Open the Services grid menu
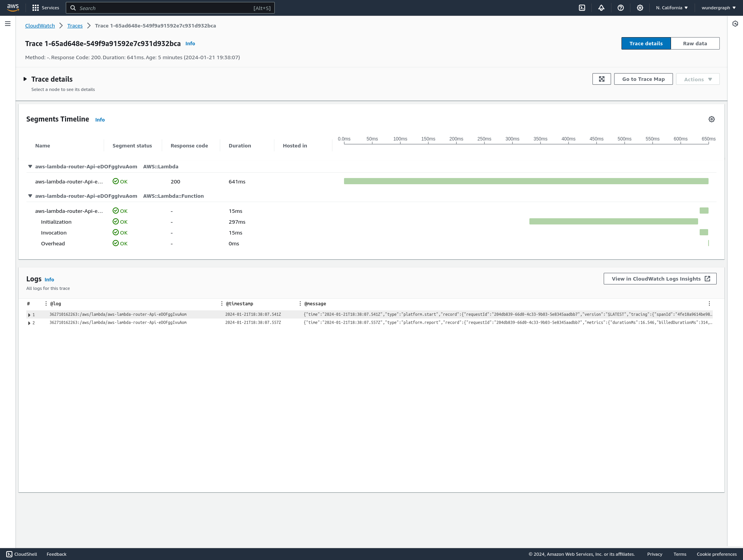The width and height of the screenshot is (743, 560). 46,8
